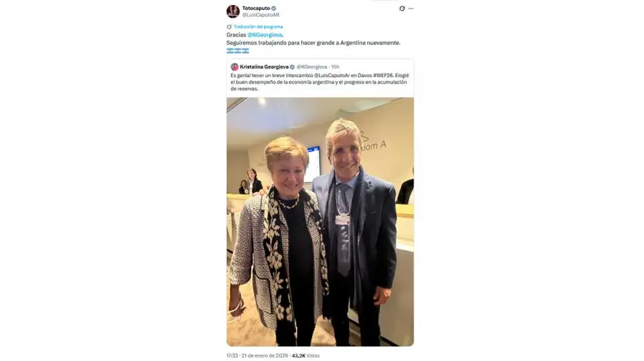Open the photo of the two people
This screenshot has width=644, height=361.
[x=320, y=222]
